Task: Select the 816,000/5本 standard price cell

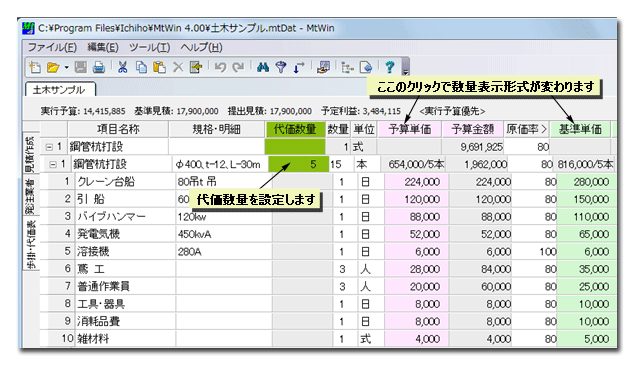Action: click(x=585, y=165)
